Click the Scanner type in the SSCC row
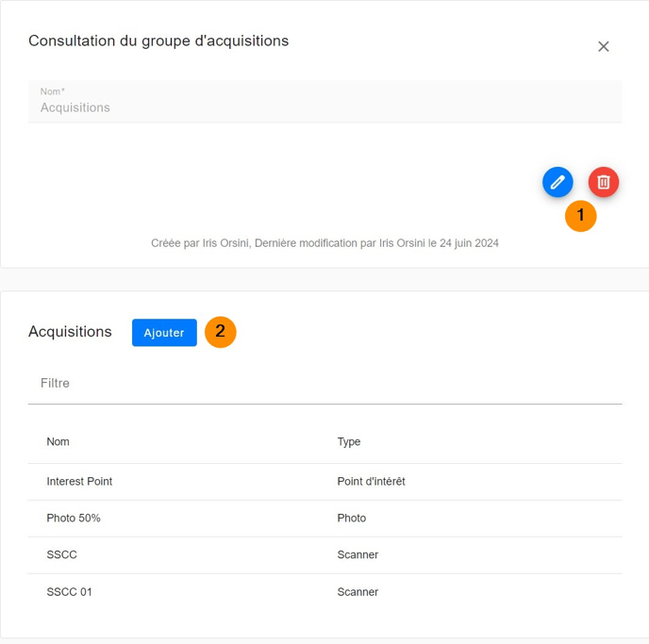This screenshot has width=649, height=644. pos(358,554)
